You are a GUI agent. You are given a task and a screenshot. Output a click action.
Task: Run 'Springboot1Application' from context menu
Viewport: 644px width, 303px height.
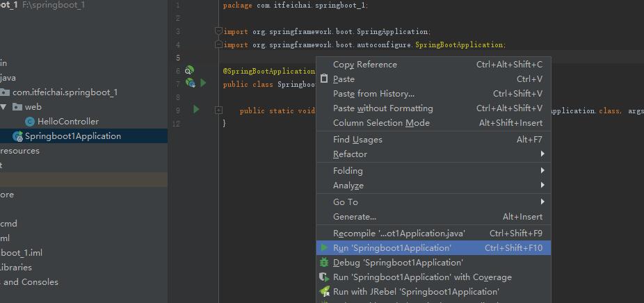click(x=433, y=248)
